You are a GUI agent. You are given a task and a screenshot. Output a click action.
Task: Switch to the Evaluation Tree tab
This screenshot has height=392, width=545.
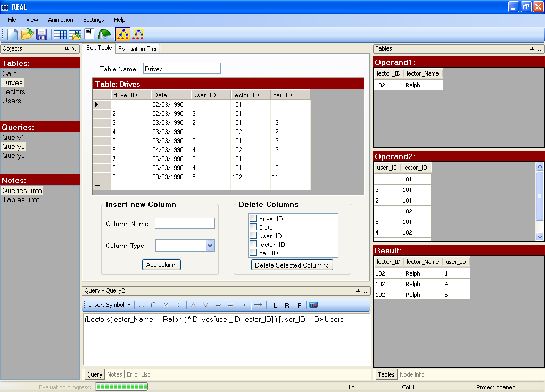click(x=138, y=49)
